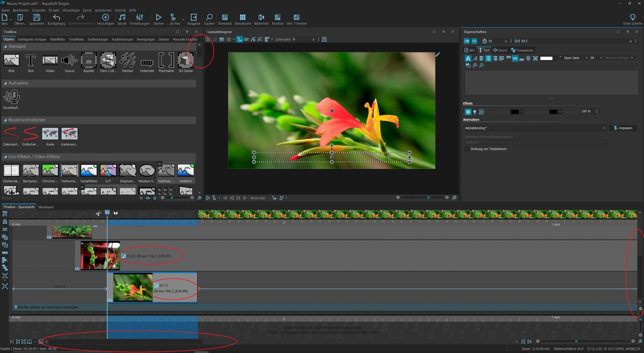Select the Partikel object in Toolbox
The width and height of the screenshot is (644, 353).
point(128,60)
